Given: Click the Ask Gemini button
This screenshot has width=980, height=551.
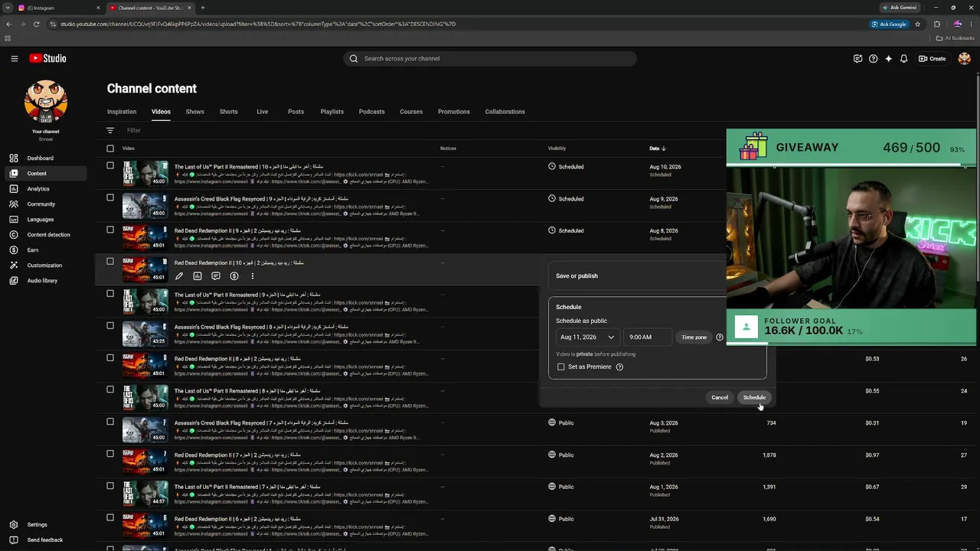Looking at the screenshot, I should point(900,8).
